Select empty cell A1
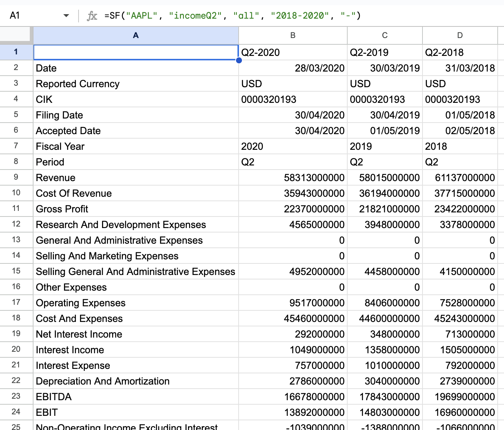Viewport: 504px width, 430px height. (136, 52)
